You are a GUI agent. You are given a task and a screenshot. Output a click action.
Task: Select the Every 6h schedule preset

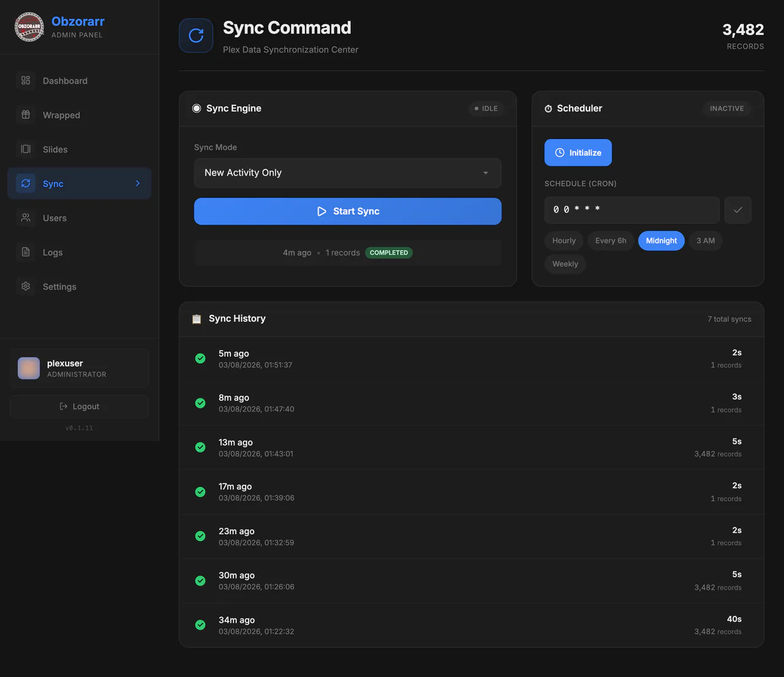(x=611, y=241)
